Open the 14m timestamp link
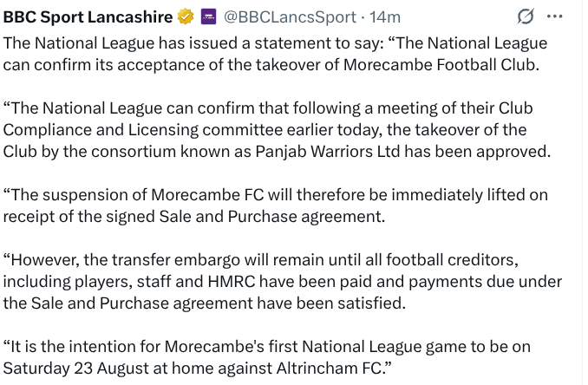The image size is (588, 385). (x=384, y=16)
